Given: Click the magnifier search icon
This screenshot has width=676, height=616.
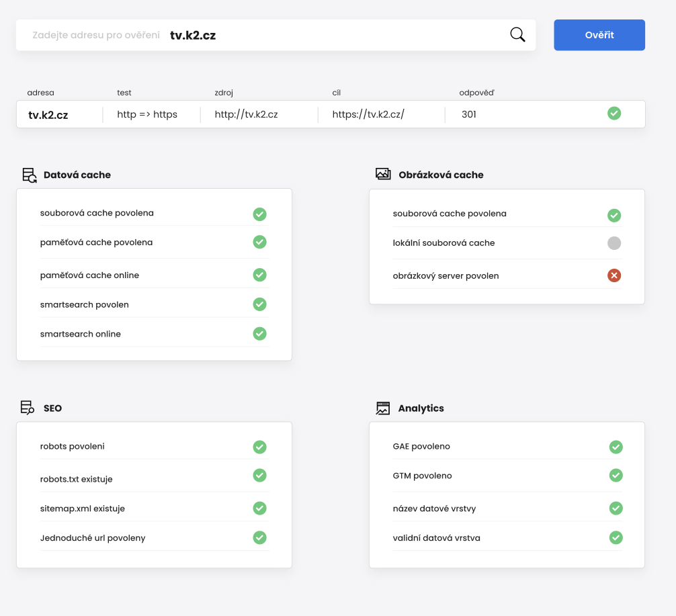Looking at the screenshot, I should [517, 35].
